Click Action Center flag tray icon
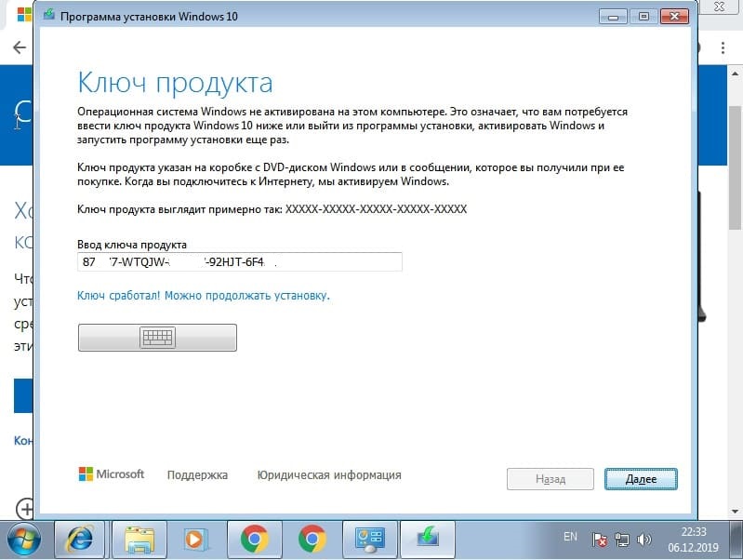This screenshot has height=560, width=743. (x=601, y=539)
